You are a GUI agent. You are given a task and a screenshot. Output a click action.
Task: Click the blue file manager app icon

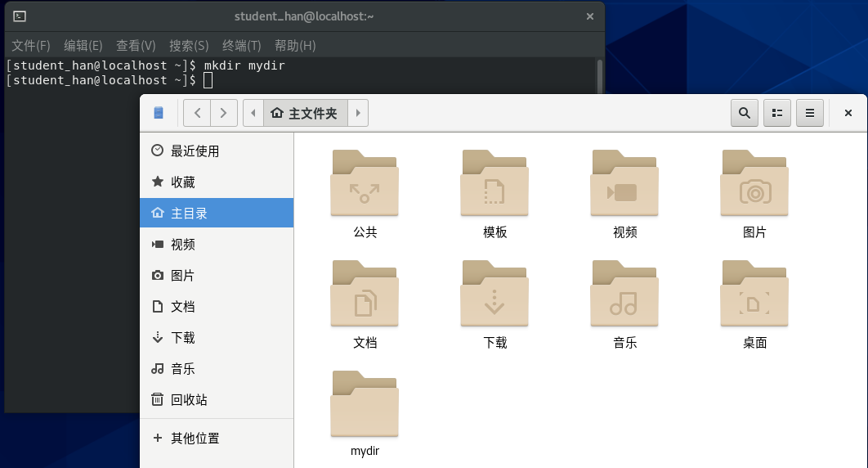pyautogui.click(x=159, y=113)
